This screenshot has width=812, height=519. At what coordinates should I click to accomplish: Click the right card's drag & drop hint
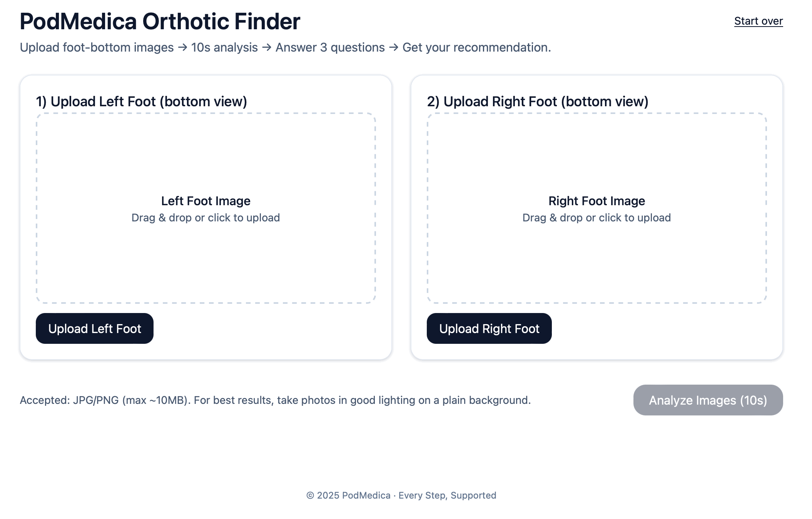(596, 218)
